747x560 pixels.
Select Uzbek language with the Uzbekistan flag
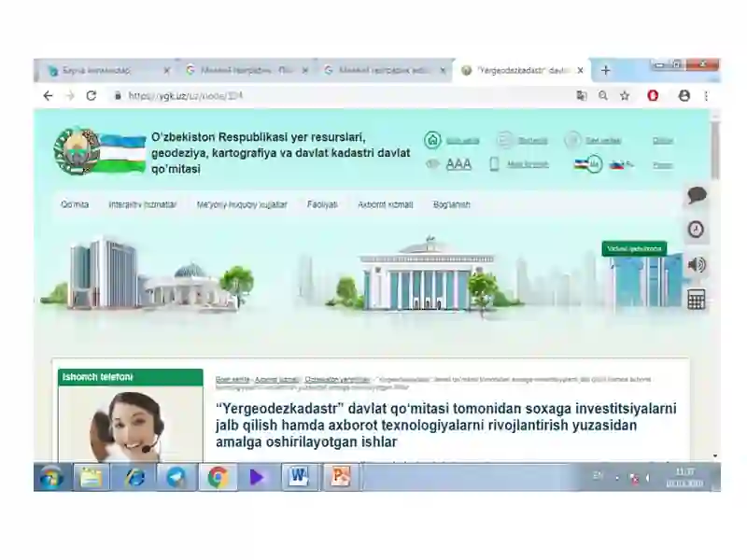tap(582, 165)
